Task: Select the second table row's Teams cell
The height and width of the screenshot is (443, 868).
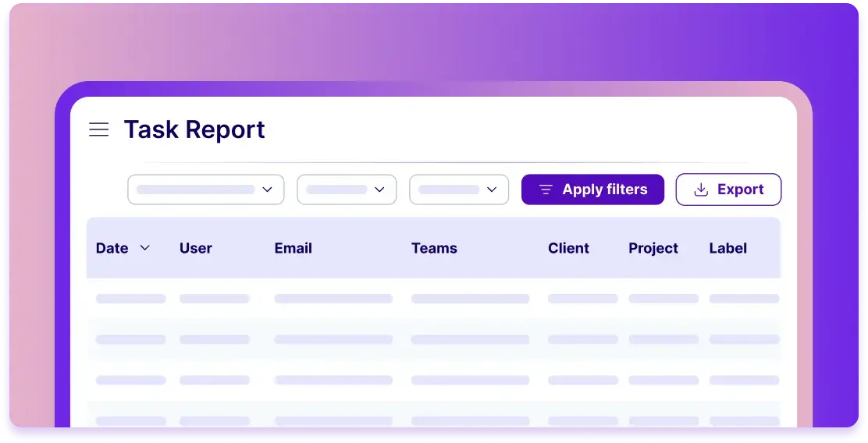Action: pyautogui.click(x=470, y=339)
